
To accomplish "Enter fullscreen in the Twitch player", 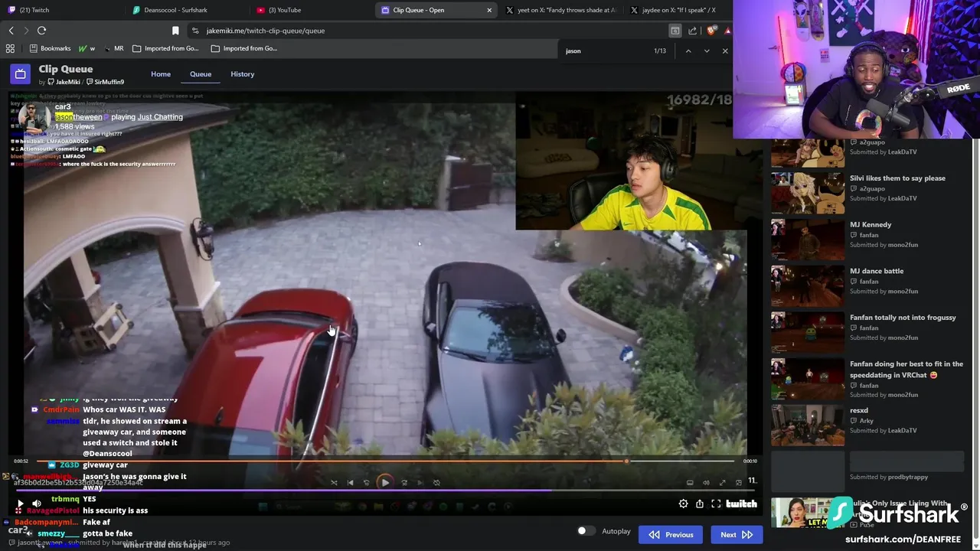I will click(x=716, y=504).
